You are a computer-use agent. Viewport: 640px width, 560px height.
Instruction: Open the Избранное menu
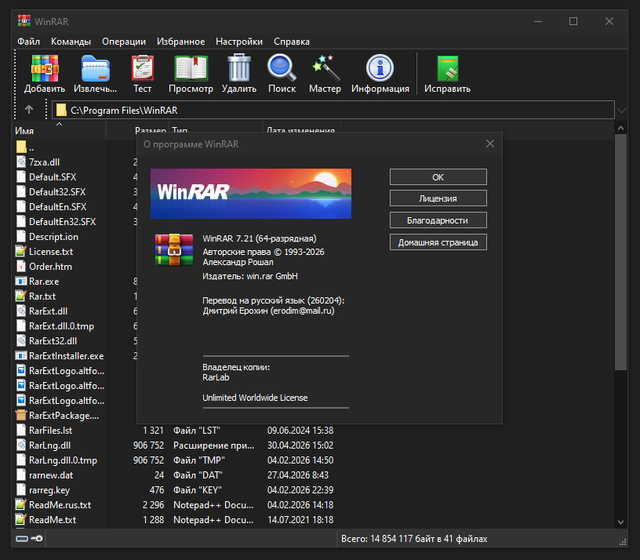pyautogui.click(x=181, y=42)
